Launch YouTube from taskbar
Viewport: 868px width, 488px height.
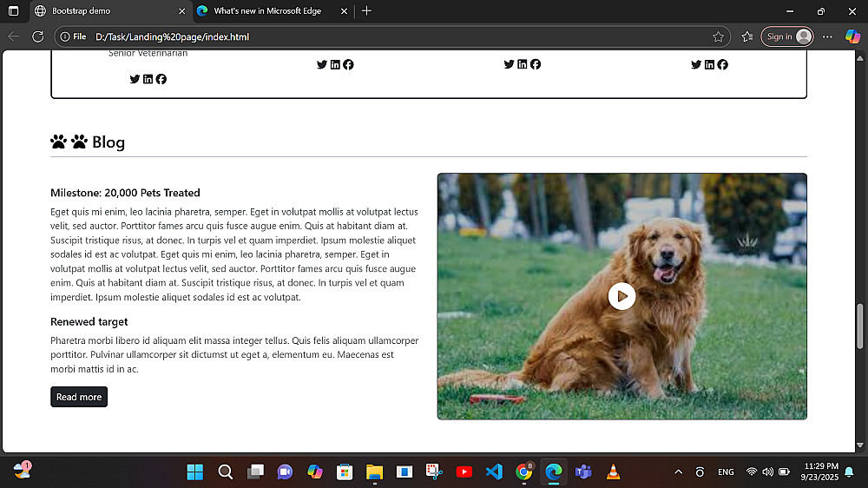coord(464,472)
